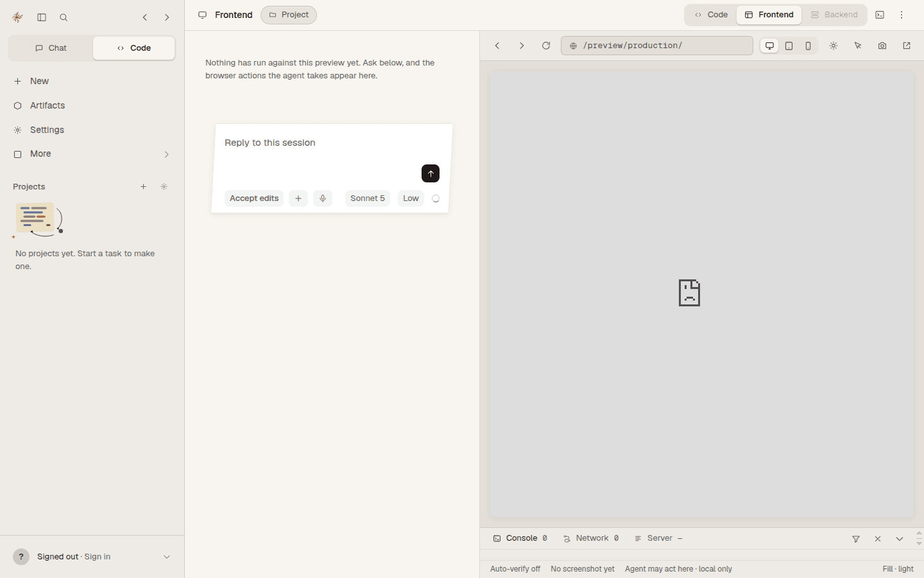
Task: Send the reply with the arrow button
Action: pos(431,173)
